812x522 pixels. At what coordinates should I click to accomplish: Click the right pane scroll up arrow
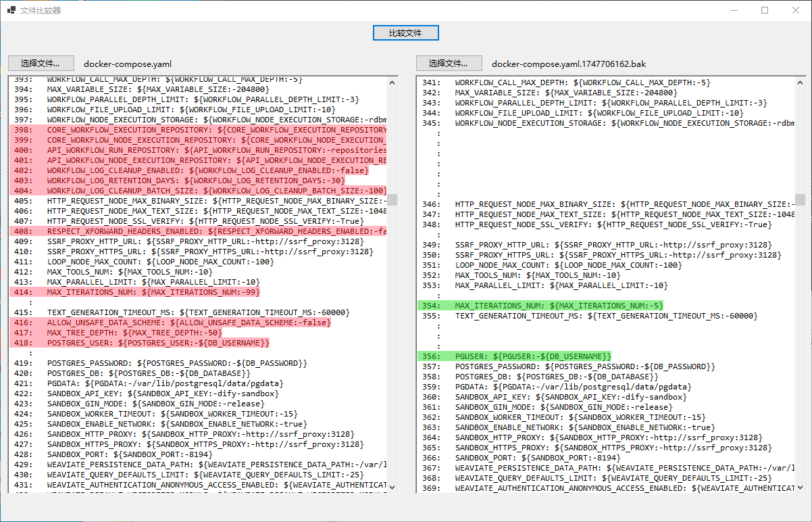click(801, 82)
